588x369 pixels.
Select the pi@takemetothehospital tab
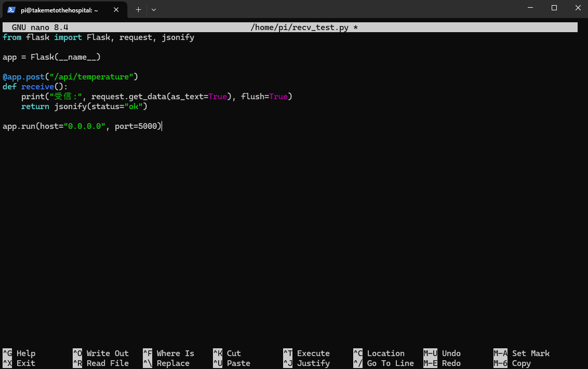[x=64, y=10]
